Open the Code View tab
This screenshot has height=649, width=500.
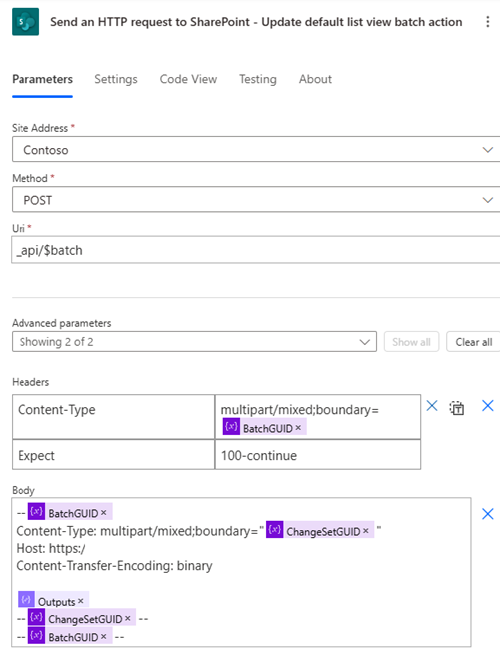pos(188,79)
